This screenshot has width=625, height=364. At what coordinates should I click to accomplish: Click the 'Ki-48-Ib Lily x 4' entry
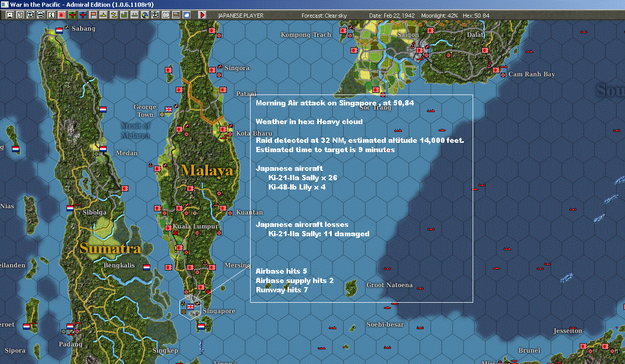tap(297, 187)
